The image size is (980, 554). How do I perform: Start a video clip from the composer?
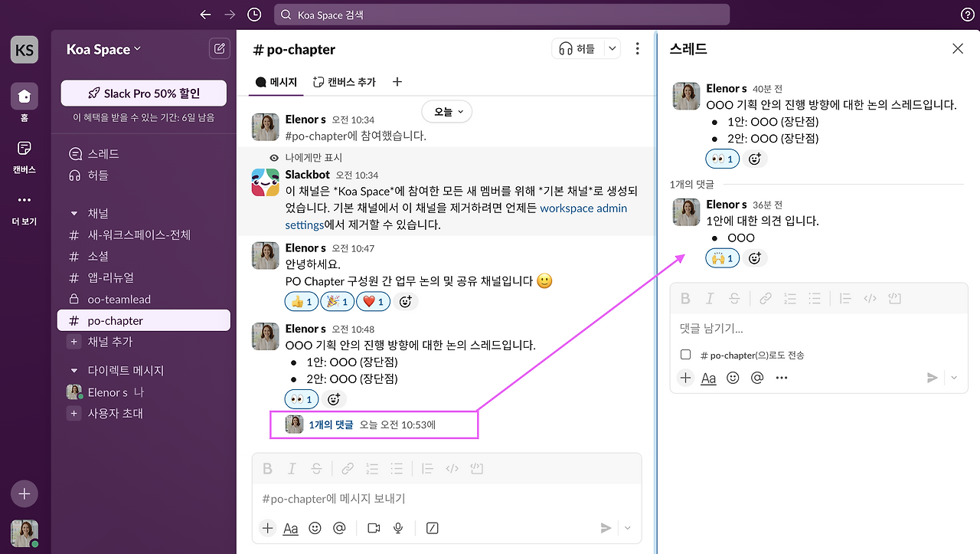(373, 528)
